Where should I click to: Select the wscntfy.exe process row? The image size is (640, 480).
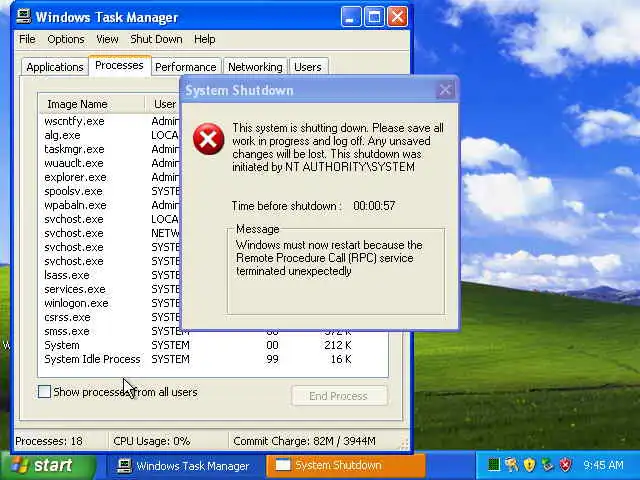coord(111,121)
